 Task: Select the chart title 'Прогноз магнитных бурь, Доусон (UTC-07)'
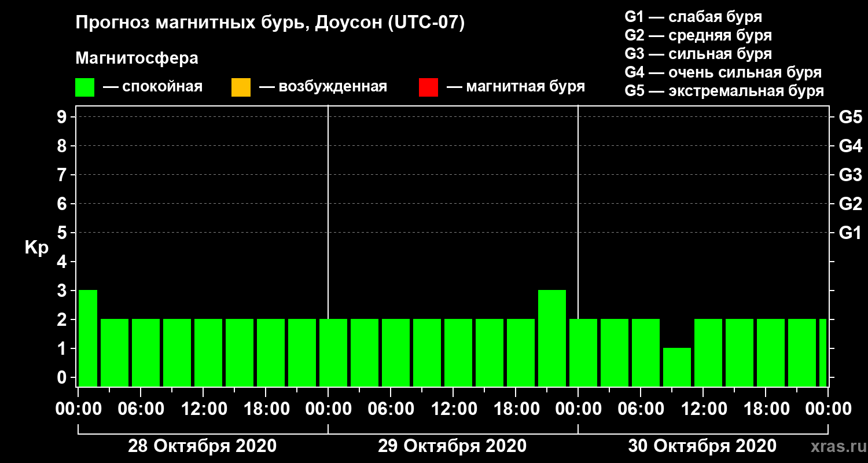(x=270, y=24)
